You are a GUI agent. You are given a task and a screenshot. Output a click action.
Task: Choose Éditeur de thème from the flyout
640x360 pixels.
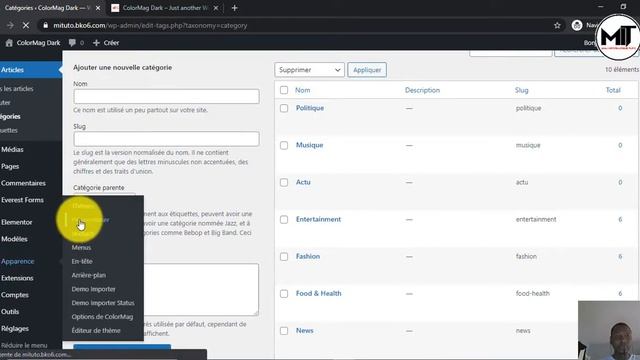coord(96,331)
